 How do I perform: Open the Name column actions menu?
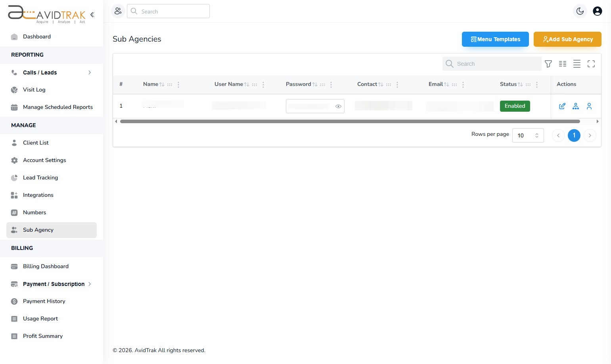pyautogui.click(x=178, y=84)
